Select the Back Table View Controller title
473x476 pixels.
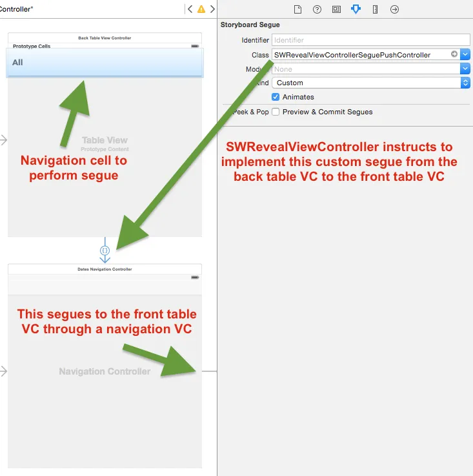click(x=105, y=38)
